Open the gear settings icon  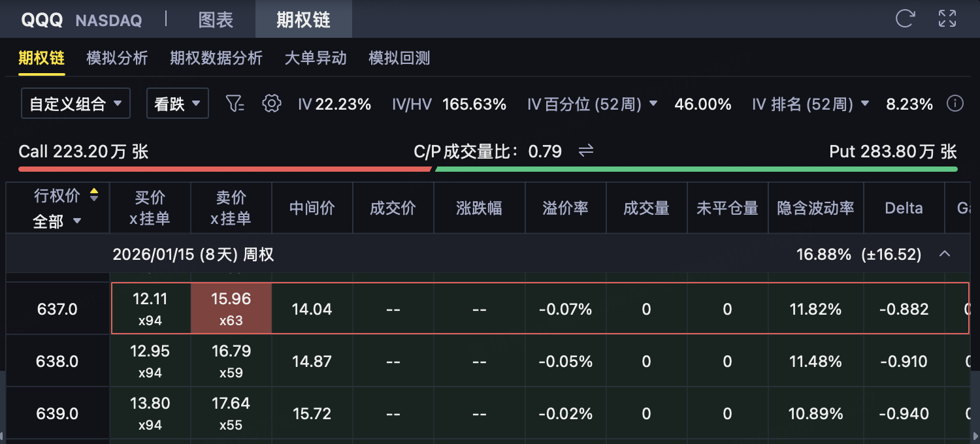(x=271, y=103)
